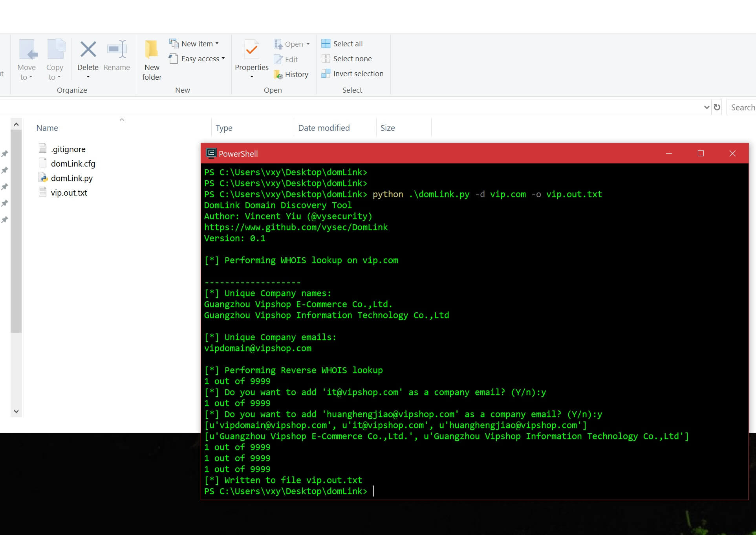Click the Invert selection icon

click(x=326, y=73)
